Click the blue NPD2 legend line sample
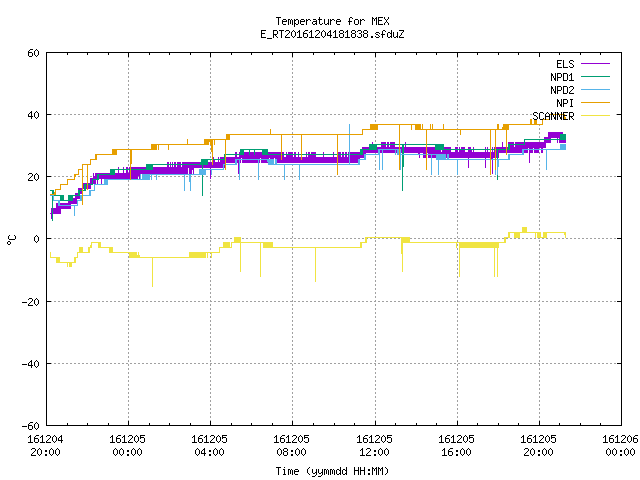The width and height of the screenshot is (640, 480). point(596,90)
